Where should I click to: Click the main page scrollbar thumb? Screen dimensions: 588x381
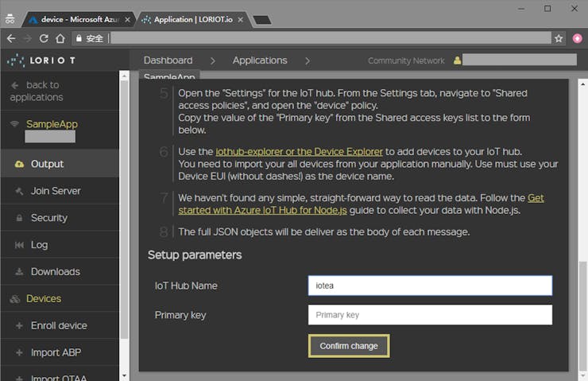[x=582, y=314]
